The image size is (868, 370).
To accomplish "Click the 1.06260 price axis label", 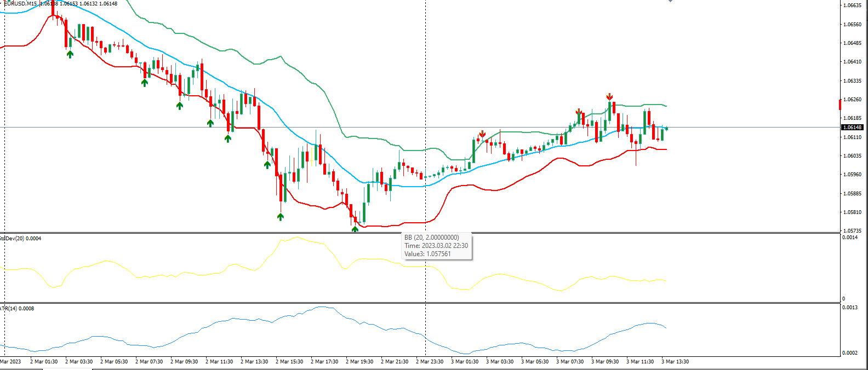I will point(852,99).
